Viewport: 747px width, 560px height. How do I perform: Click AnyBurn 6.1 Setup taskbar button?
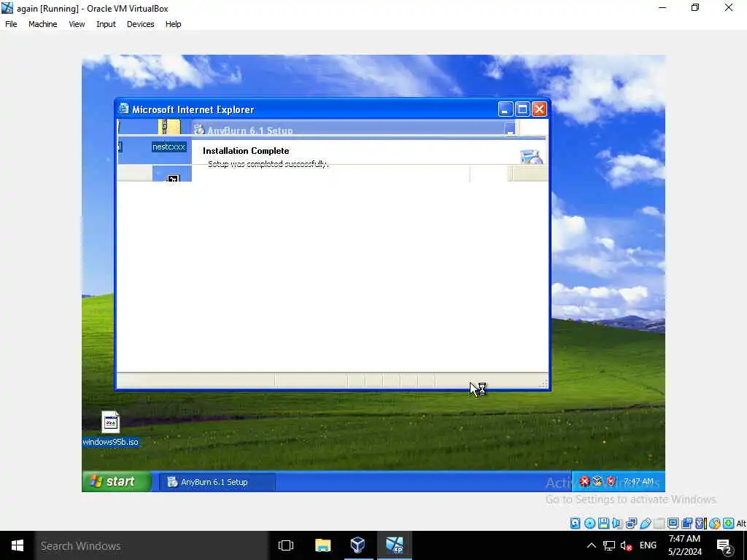click(217, 482)
